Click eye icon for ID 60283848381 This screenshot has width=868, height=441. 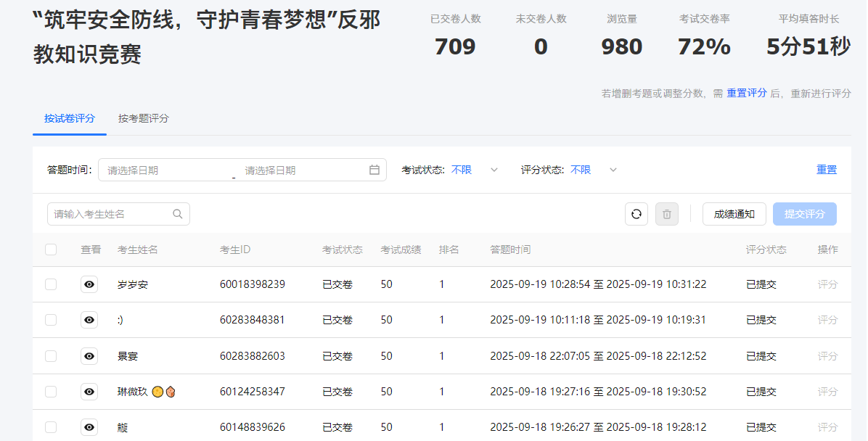[x=89, y=320]
